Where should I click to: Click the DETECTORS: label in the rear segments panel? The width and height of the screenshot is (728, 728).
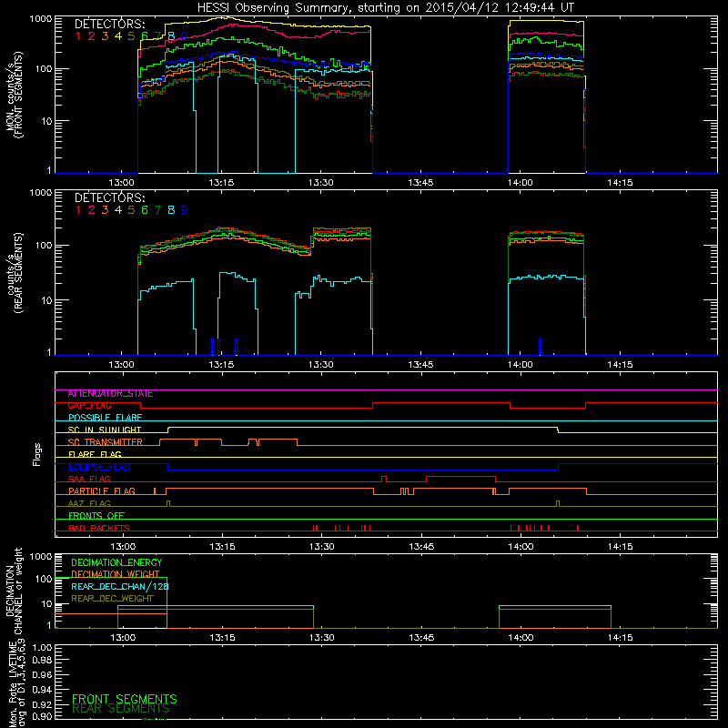109,197
